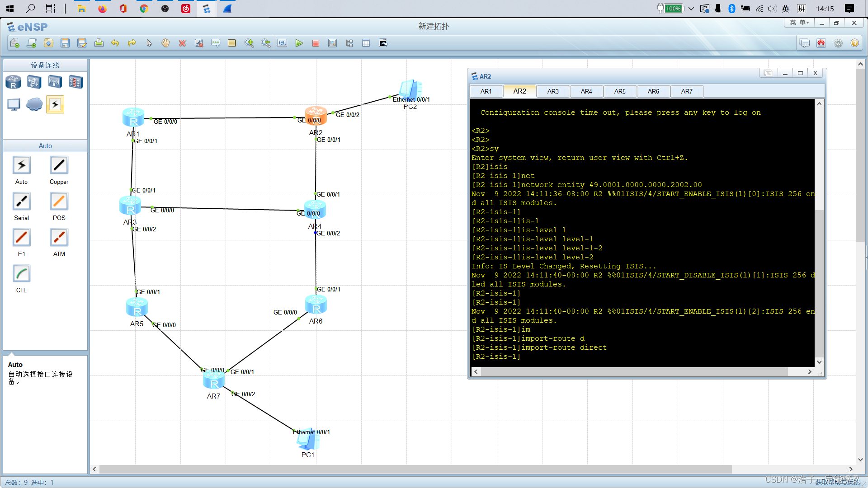Open Firefox from the taskbar
The image size is (868, 488).
(x=102, y=9)
